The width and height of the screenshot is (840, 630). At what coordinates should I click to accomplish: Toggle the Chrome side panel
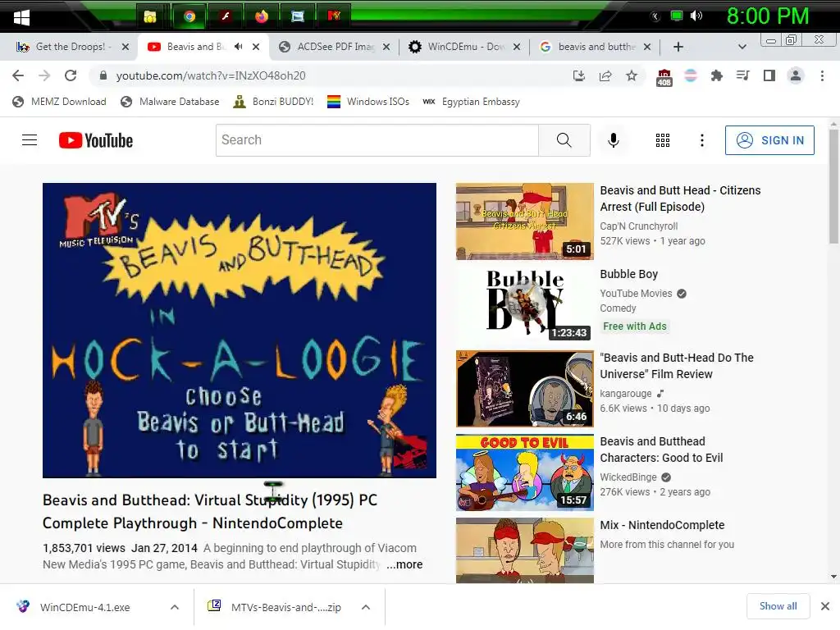(769, 75)
